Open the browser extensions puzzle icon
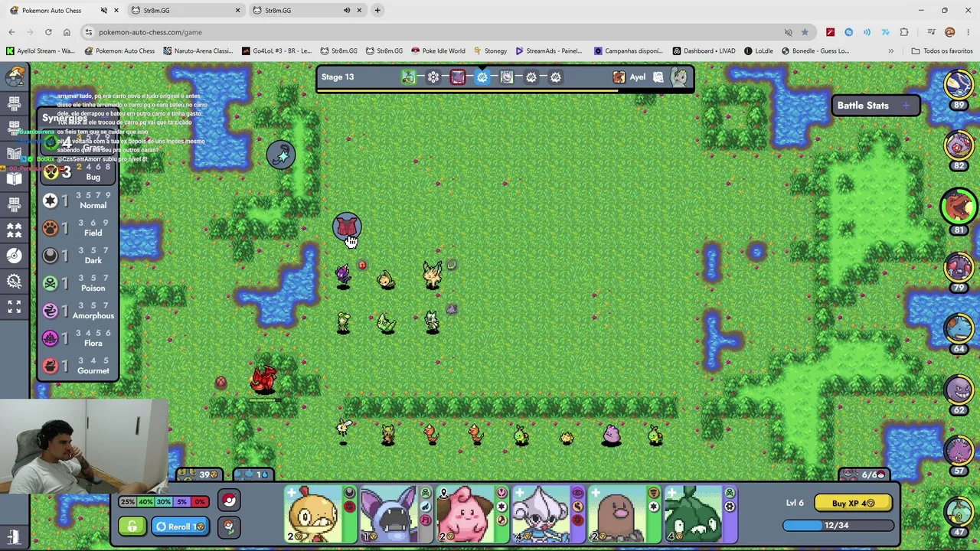This screenshot has height=551, width=980. 904,32
